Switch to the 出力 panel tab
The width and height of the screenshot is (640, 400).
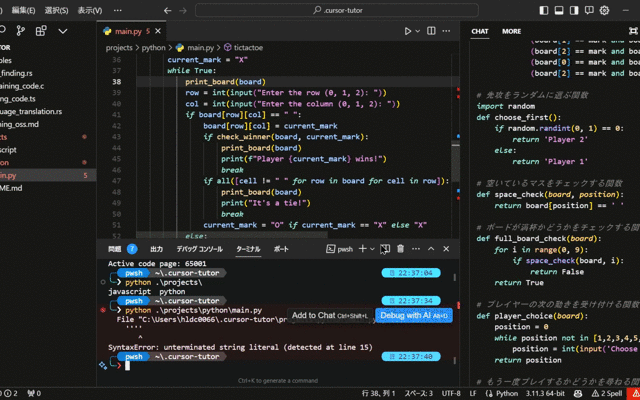point(156,248)
